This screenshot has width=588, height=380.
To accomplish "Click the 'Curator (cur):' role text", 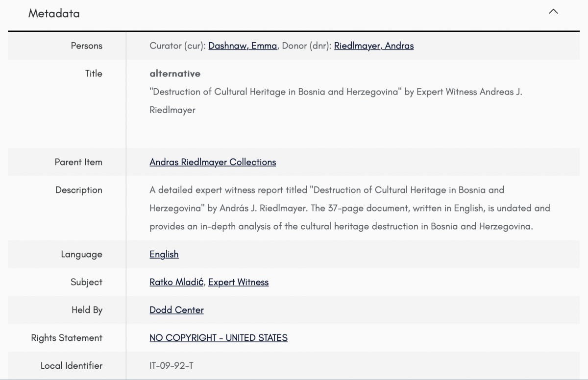I will click(178, 46).
